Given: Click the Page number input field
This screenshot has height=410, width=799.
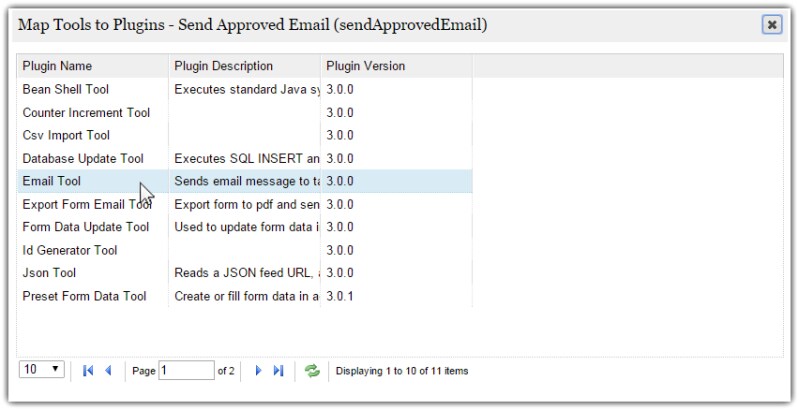Looking at the screenshot, I should [187, 370].
